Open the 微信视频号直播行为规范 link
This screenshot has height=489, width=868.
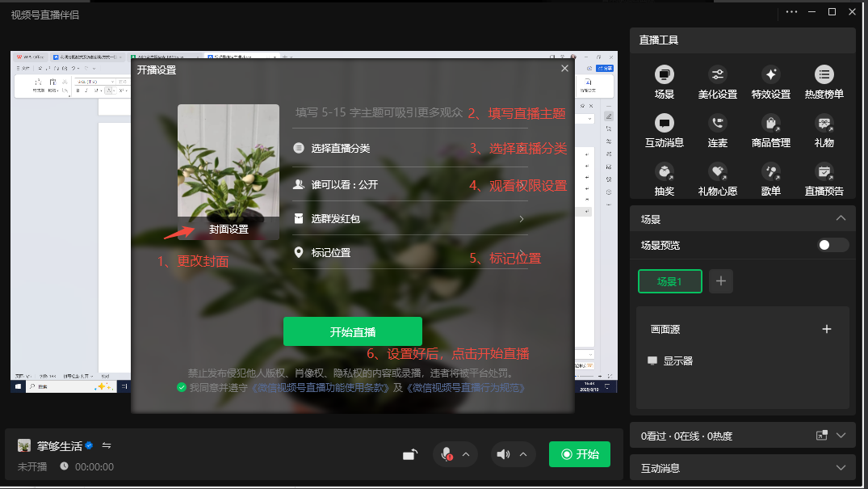(467, 388)
